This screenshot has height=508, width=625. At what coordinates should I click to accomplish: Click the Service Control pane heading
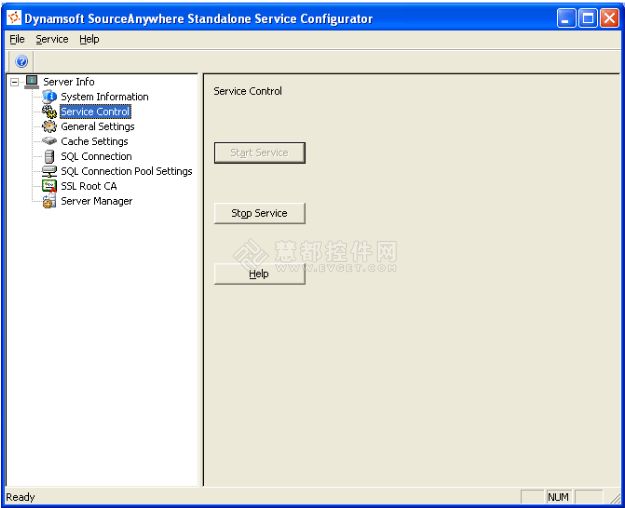pyautogui.click(x=248, y=91)
